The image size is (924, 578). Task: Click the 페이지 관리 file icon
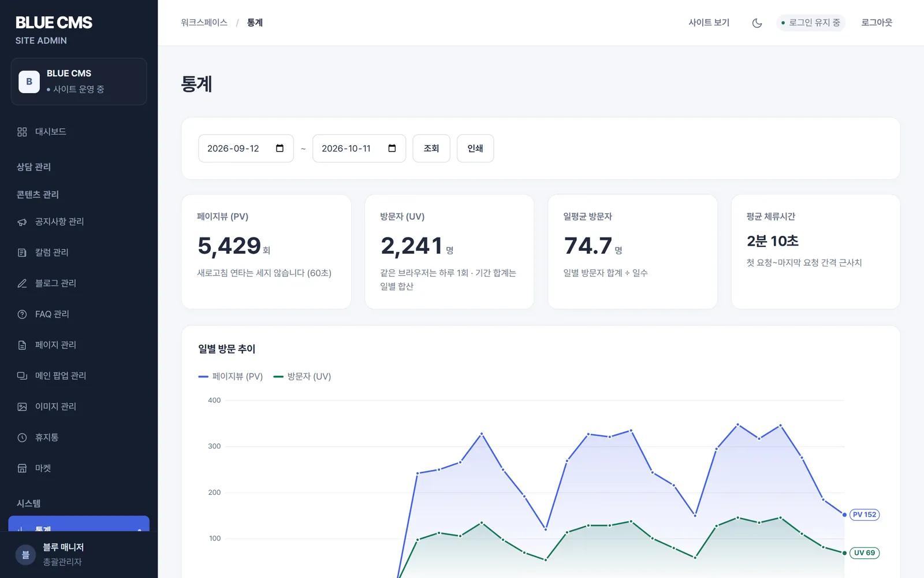(x=22, y=345)
